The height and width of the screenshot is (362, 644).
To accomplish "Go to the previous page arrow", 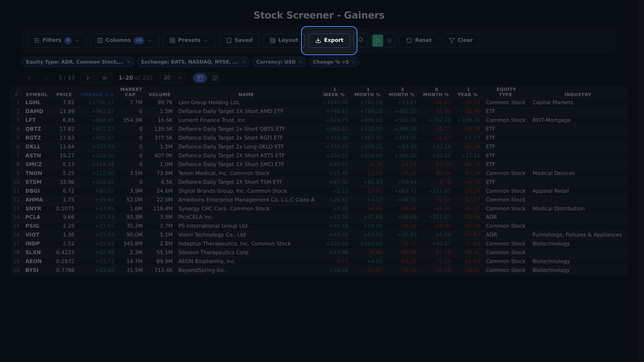I will tap(46, 78).
